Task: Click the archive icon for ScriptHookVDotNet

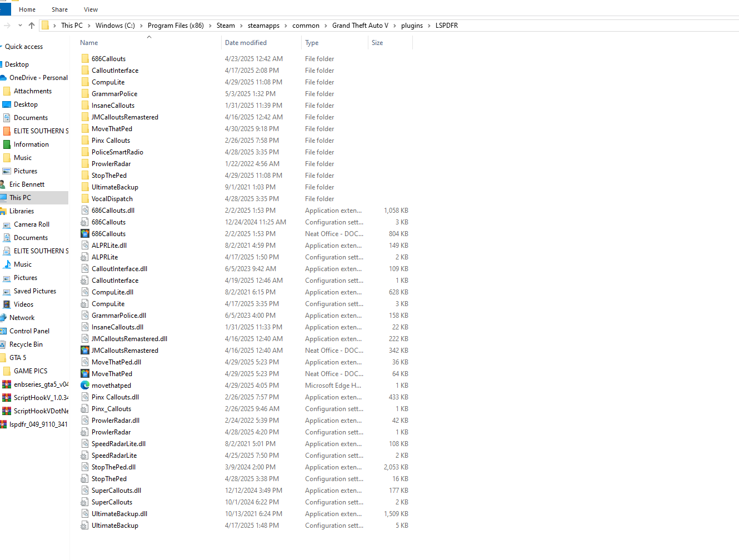Action: (x=7, y=411)
